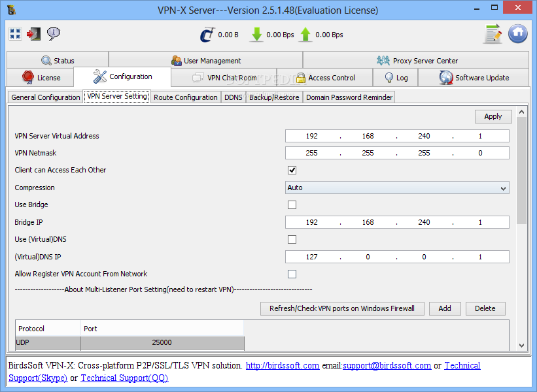Click last octet 1 of Bridge IP
Viewport: 537px width, 392px height.
[480, 222]
